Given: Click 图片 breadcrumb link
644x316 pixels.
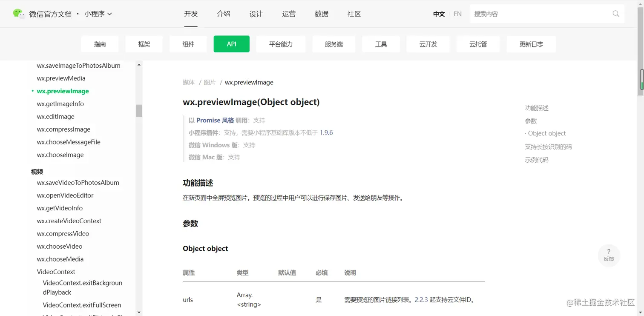Looking at the screenshot, I should click(210, 82).
